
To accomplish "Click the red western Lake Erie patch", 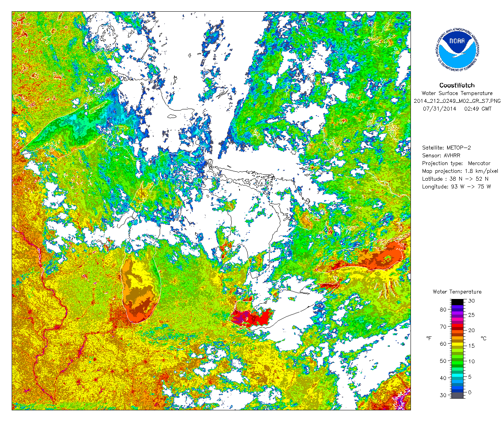I will (251, 317).
